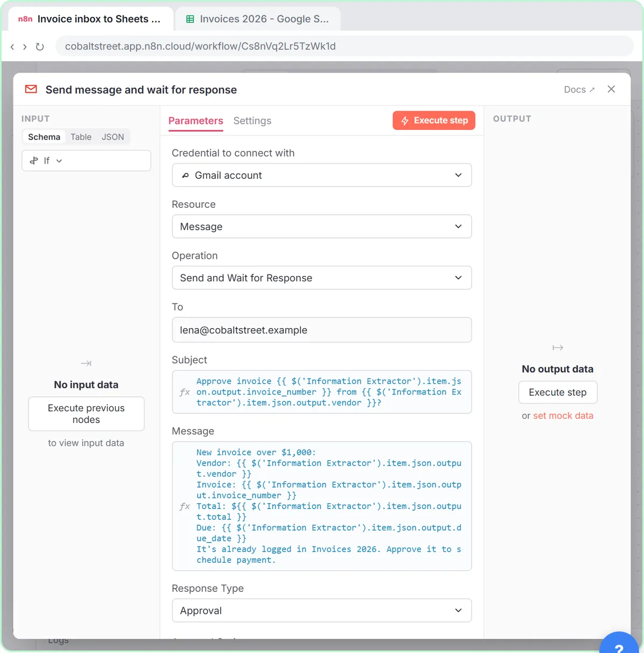Click the arrow icon above No output data
The width and height of the screenshot is (644, 653).
coord(558,348)
